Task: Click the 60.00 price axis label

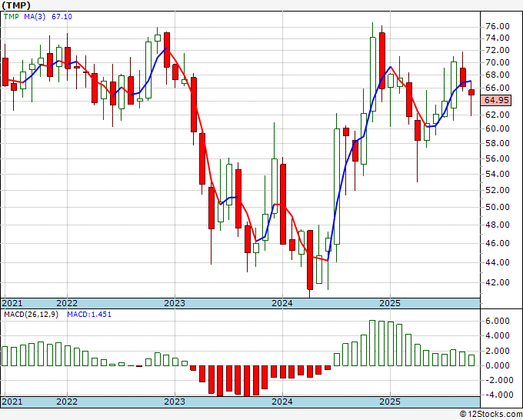Action: click(498, 128)
